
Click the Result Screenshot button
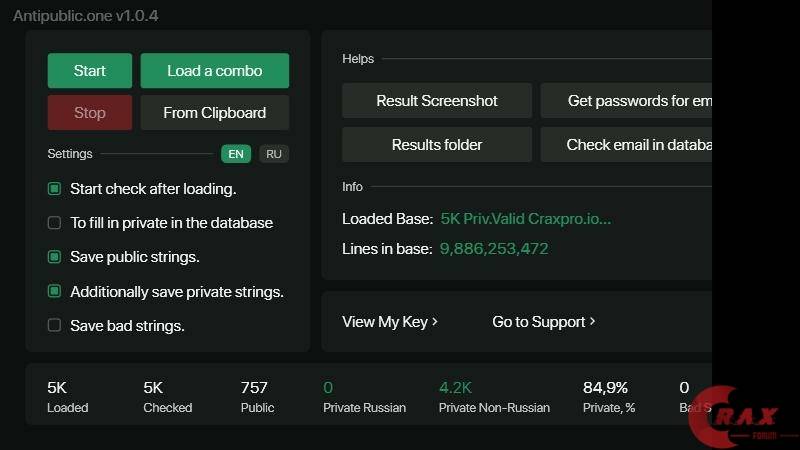[x=437, y=101]
